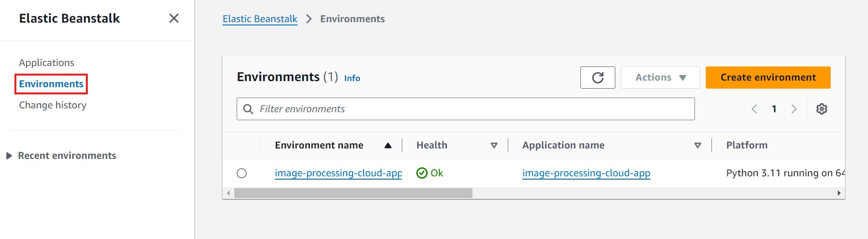
Task: Select Environments in the sidebar navigation
Action: click(51, 84)
